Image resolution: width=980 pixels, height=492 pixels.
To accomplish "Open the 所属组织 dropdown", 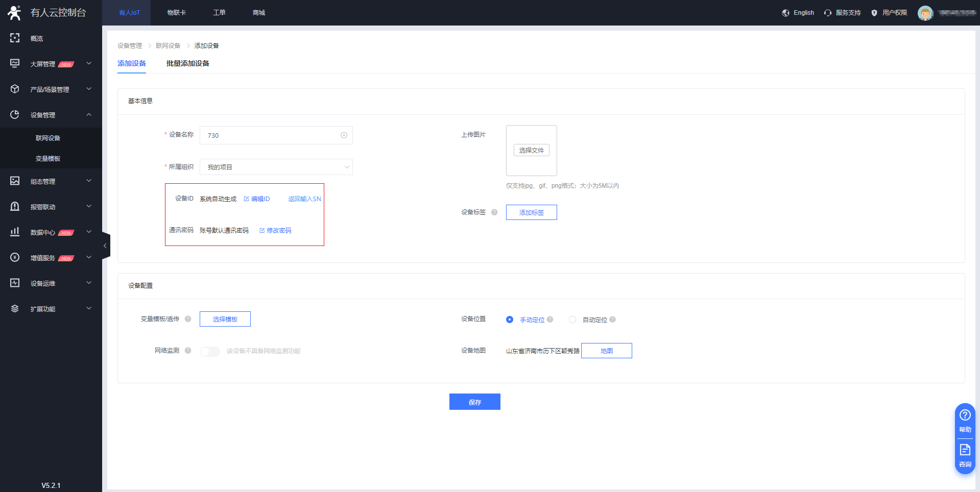I will (x=276, y=167).
